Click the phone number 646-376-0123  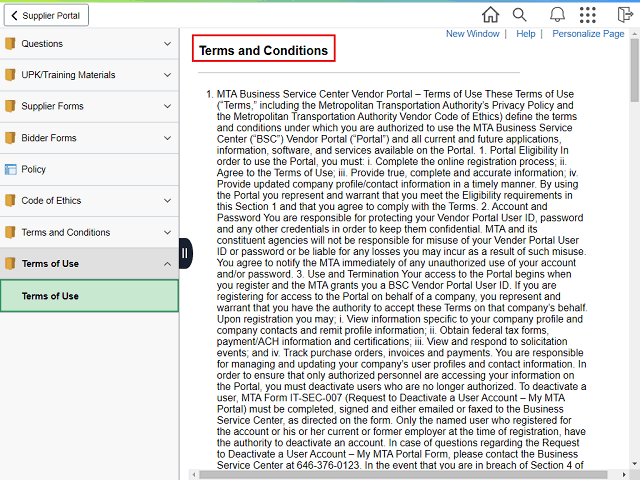(x=328, y=465)
